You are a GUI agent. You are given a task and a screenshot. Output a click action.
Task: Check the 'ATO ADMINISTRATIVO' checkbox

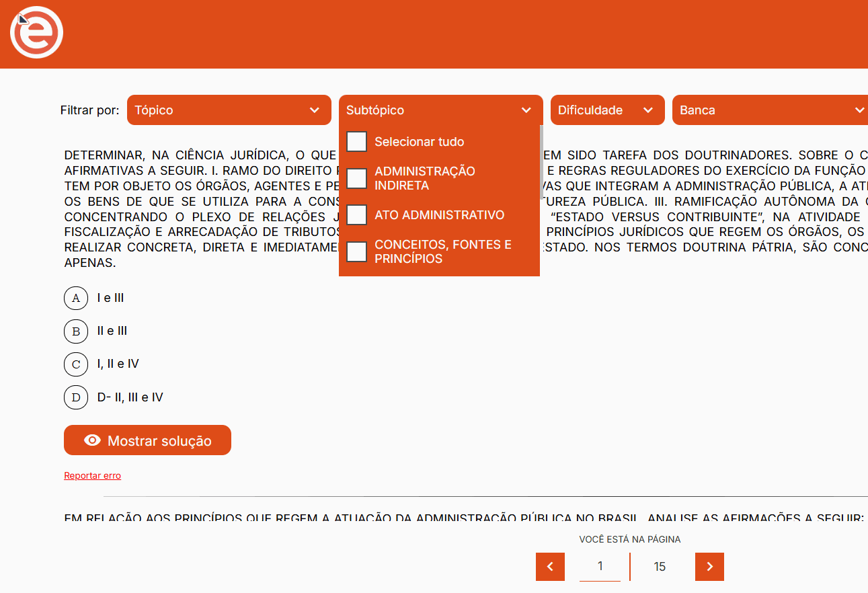point(356,215)
